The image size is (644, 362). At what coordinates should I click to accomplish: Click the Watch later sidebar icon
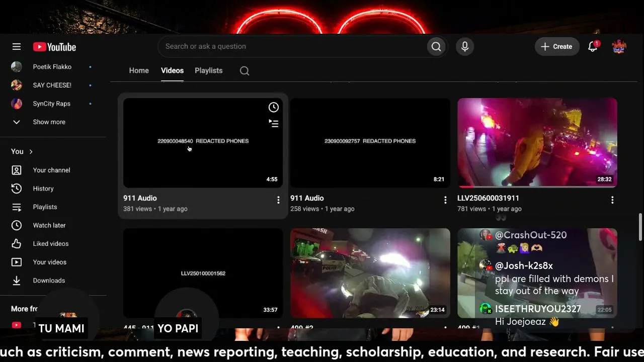pos(17,225)
